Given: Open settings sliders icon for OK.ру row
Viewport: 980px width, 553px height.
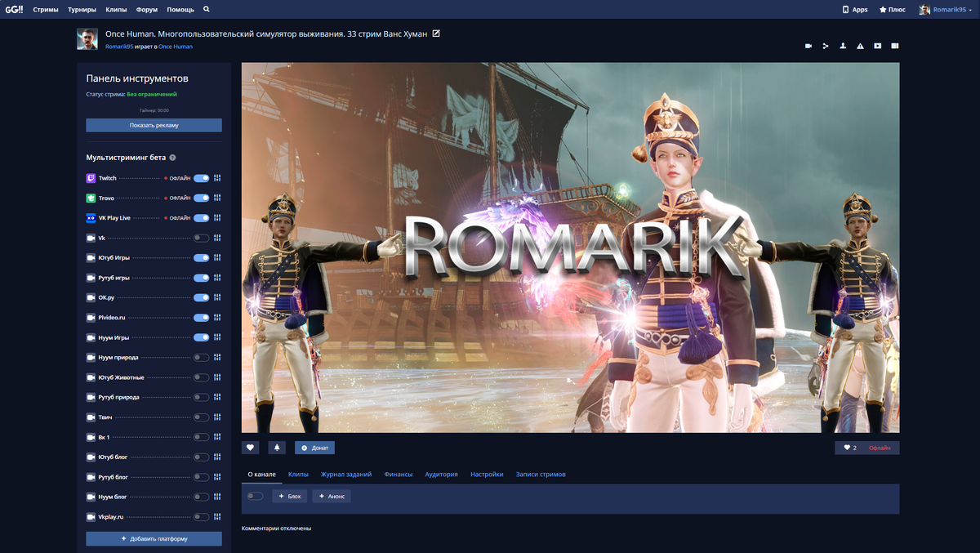Looking at the screenshot, I should [x=217, y=297].
